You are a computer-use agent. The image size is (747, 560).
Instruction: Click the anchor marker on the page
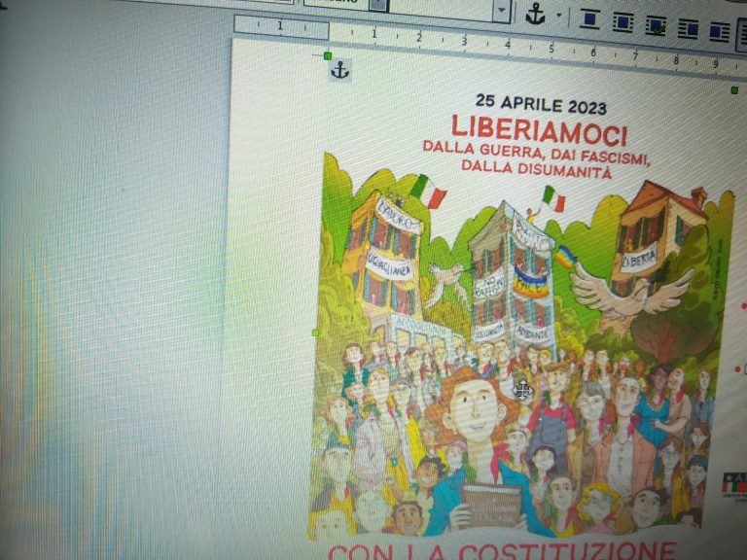(340, 70)
